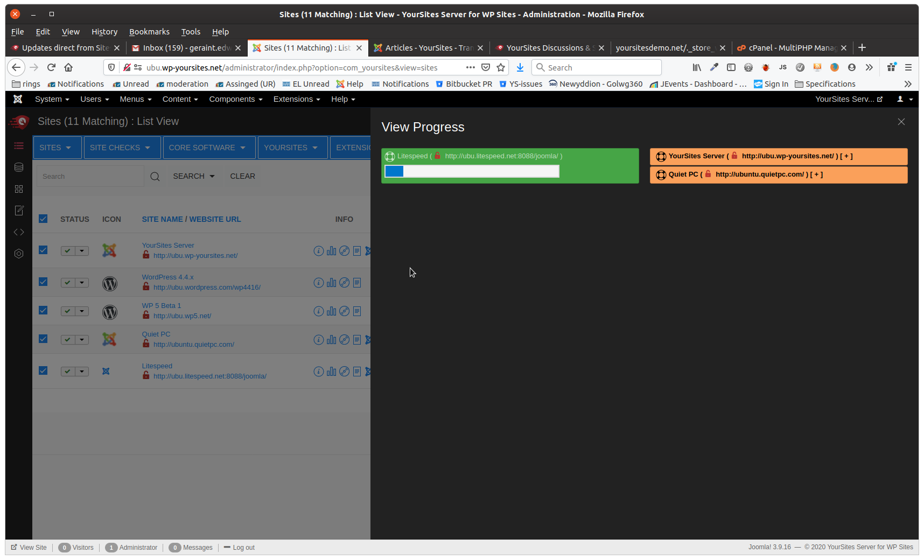Viewport: 924px width, 560px height.
Task: Open the Joomla System menu
Action: [x=52, y=99]
